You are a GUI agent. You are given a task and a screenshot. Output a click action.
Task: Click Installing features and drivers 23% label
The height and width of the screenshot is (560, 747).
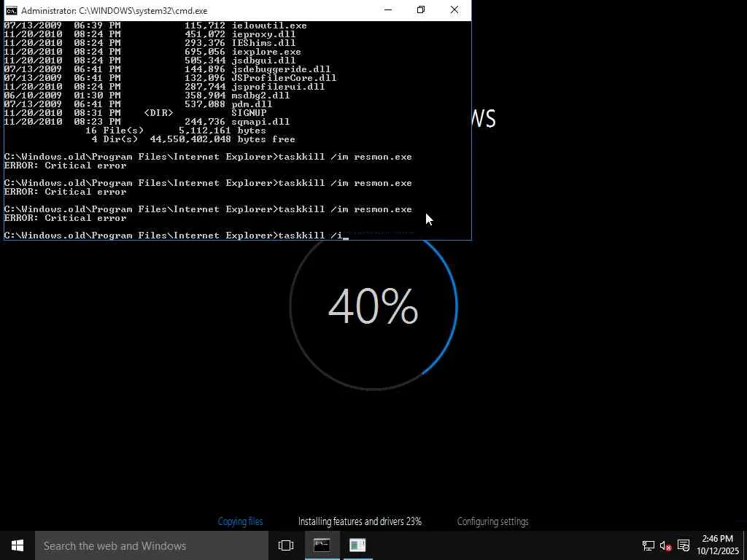(x=360, y=521)
